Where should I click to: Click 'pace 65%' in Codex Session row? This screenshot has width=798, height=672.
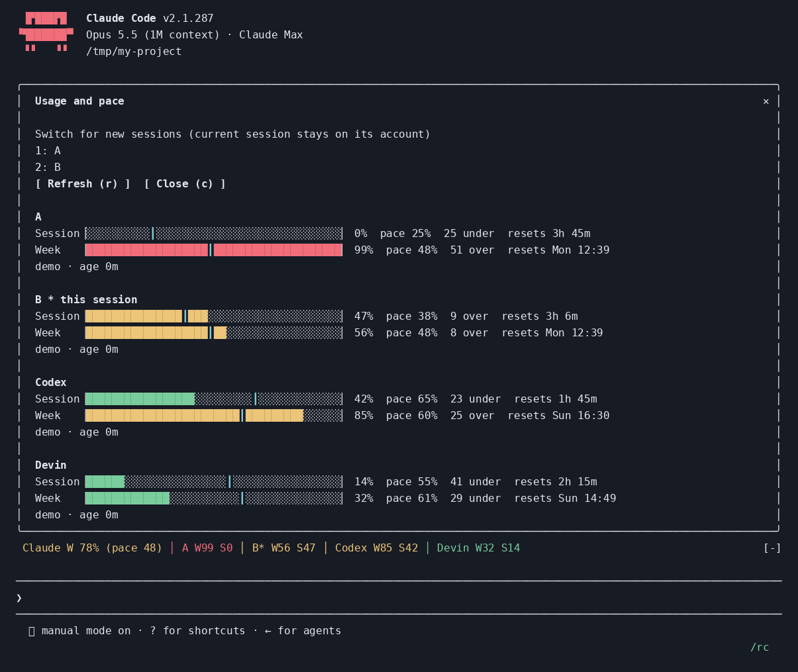(x=412, y=399)
